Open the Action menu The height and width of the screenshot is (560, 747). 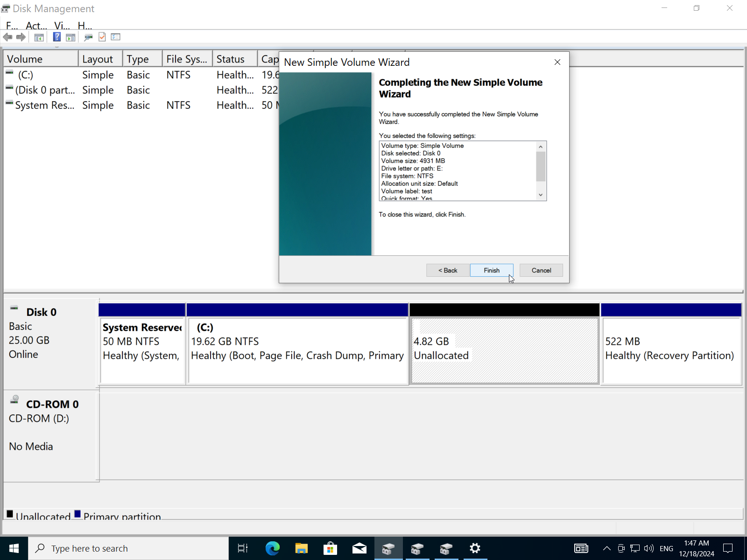36,25
